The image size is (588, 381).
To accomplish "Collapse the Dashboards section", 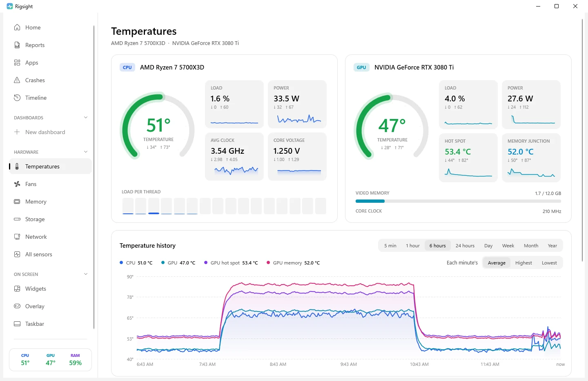I will 86,117.
